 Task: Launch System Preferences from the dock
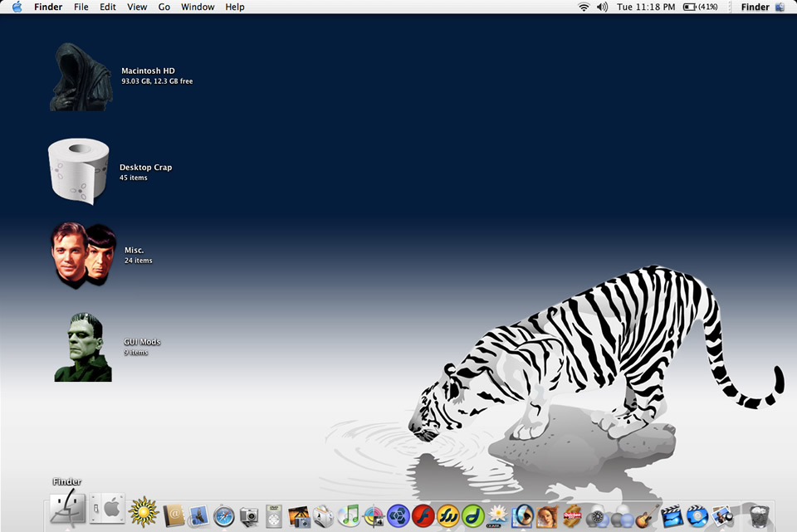point(107,508)
